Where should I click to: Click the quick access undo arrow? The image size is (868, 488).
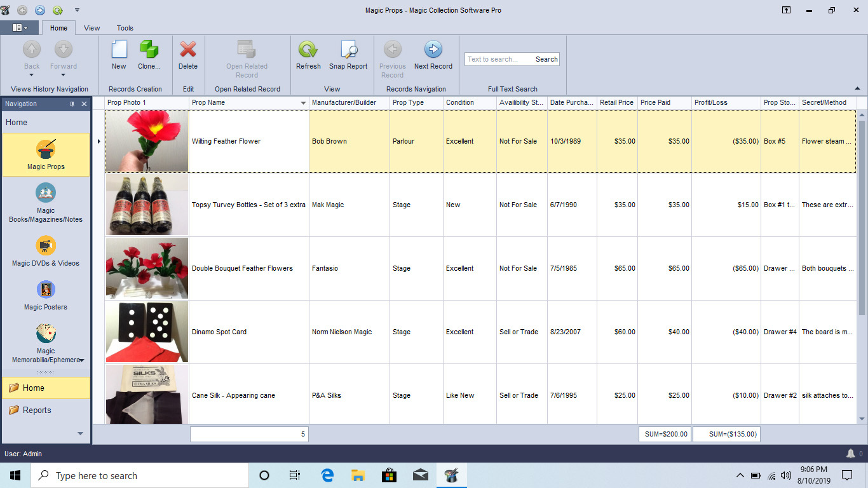(x=23, y=10)
